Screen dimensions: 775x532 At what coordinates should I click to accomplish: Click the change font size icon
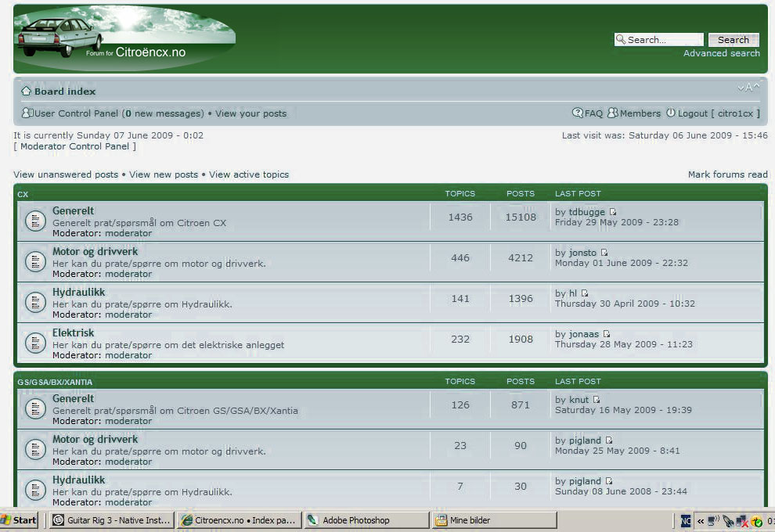coord(748,88)
